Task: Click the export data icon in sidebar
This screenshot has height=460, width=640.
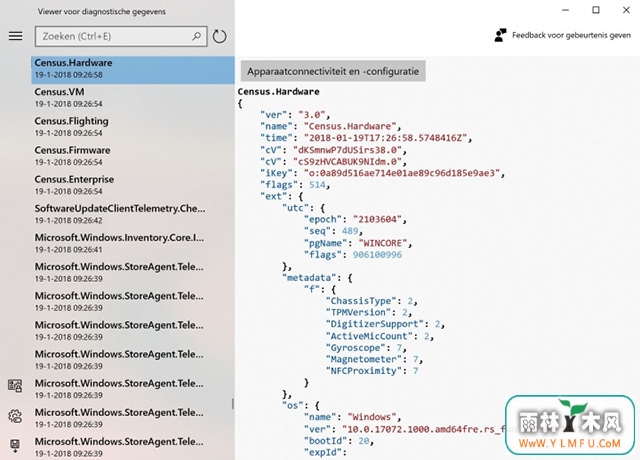Action: pyautogui.click(x=15, y=445)
